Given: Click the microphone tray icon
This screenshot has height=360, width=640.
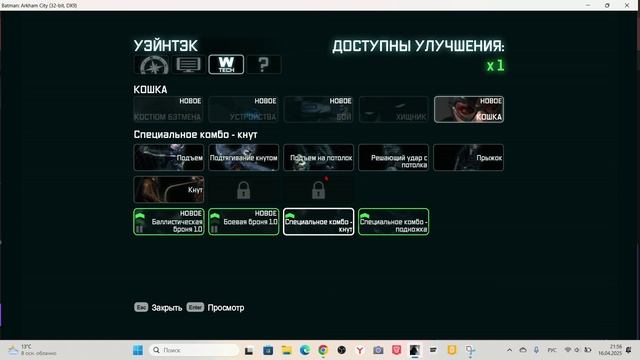Looking at the screenshot, I should 536,350.
